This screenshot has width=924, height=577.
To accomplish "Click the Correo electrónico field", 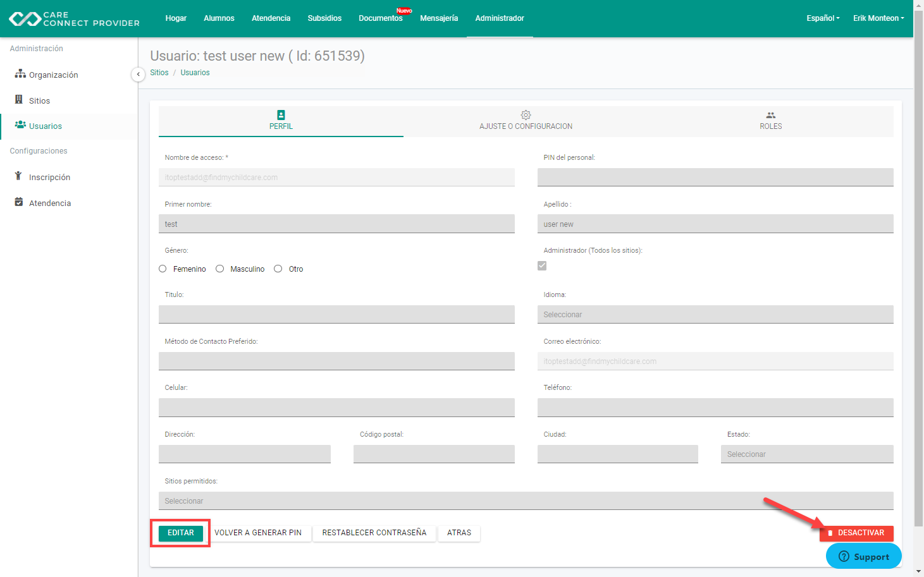I will tap(715, 361).
